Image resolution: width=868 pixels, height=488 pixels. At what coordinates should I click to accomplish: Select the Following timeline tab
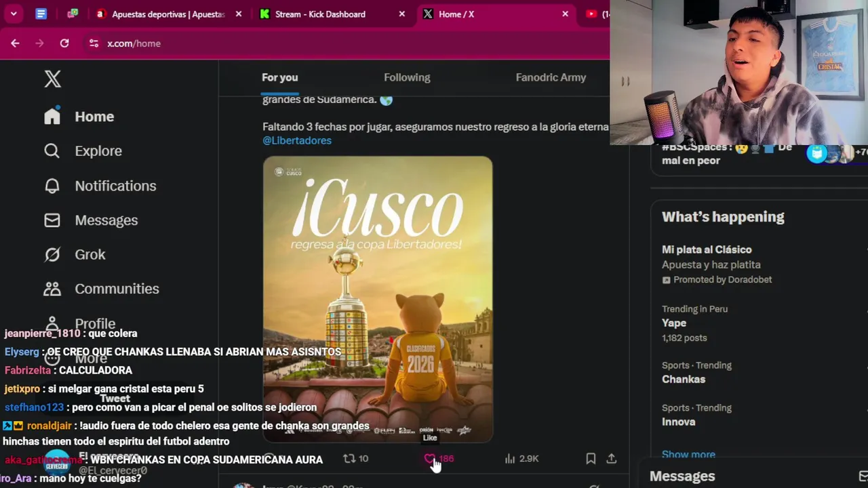pyautogui.click(x=407, y=77)
